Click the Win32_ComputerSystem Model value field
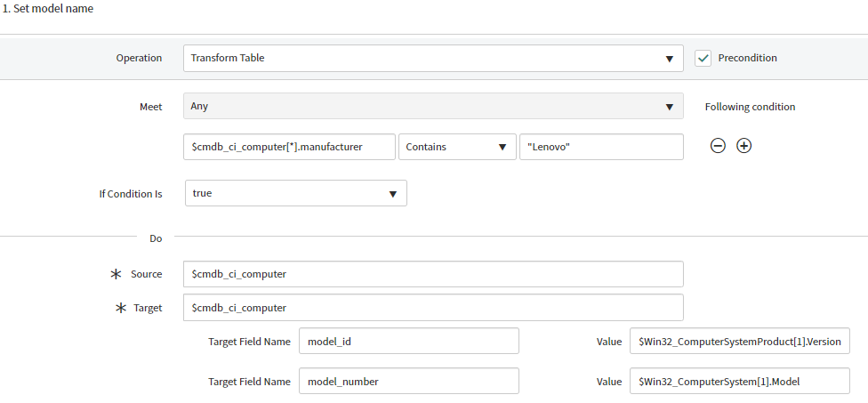The height and width of the screenshot is (403, 868). [x=740, y=381]
